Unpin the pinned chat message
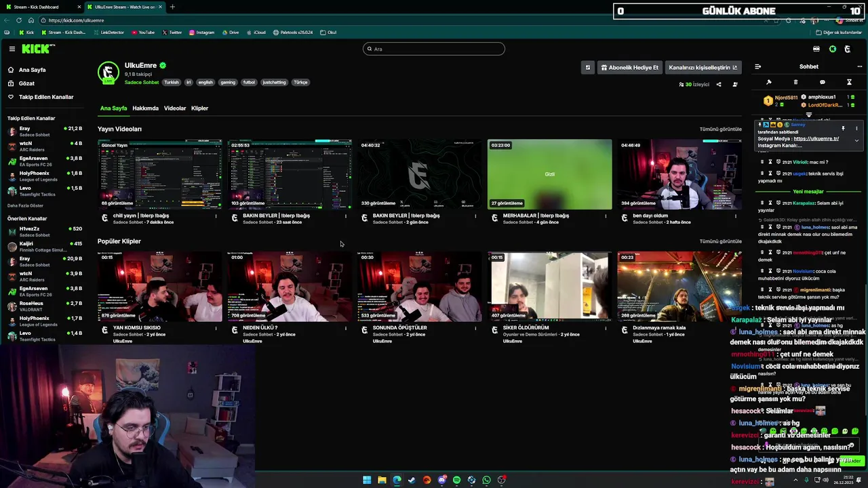 pyautogui.click(x=843, y=128)
